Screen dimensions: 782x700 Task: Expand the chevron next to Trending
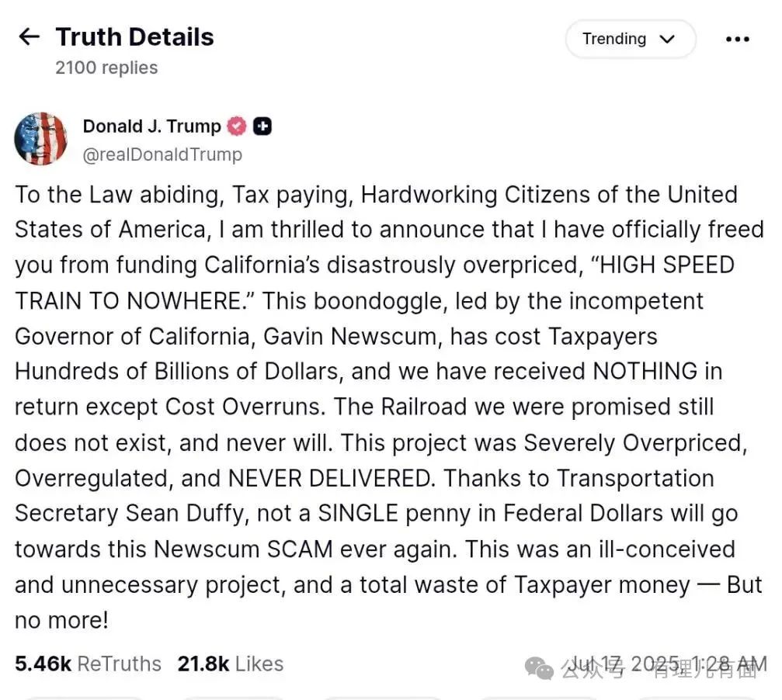coord(666,40)
